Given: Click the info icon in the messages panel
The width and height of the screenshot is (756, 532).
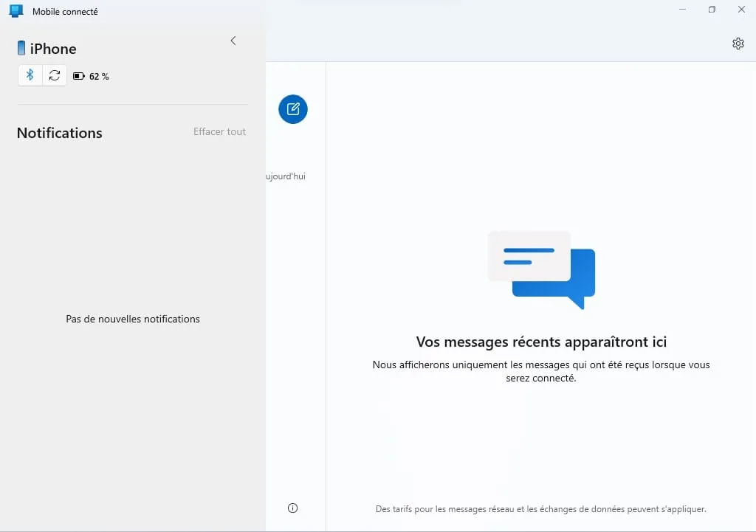Looking at the screenshot, I should [292, 508].
